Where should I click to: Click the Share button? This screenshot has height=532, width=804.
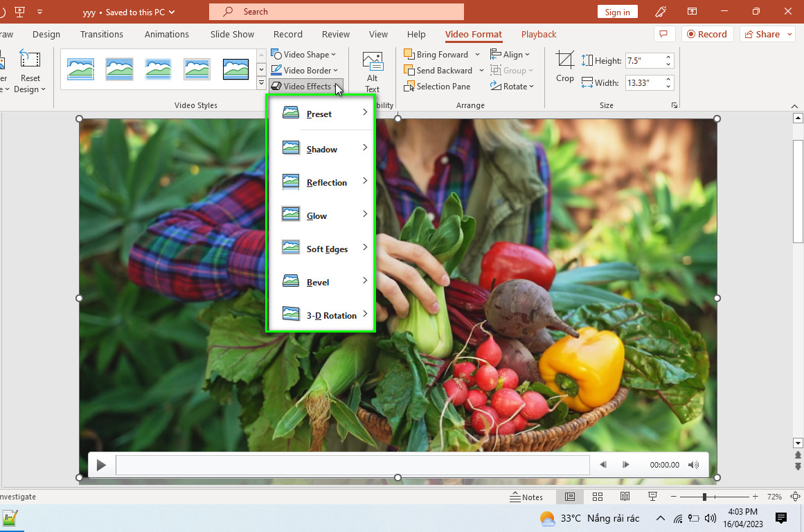point(767,34)
